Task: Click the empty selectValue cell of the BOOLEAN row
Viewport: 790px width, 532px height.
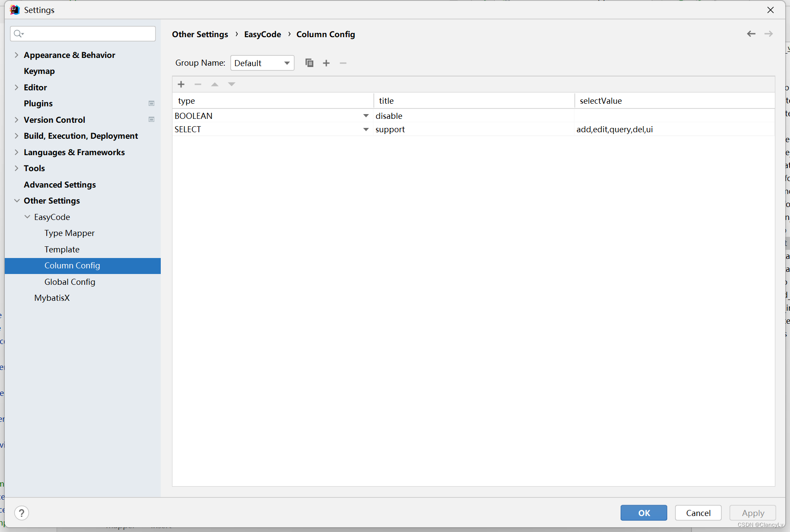Action: pos(675,116)
